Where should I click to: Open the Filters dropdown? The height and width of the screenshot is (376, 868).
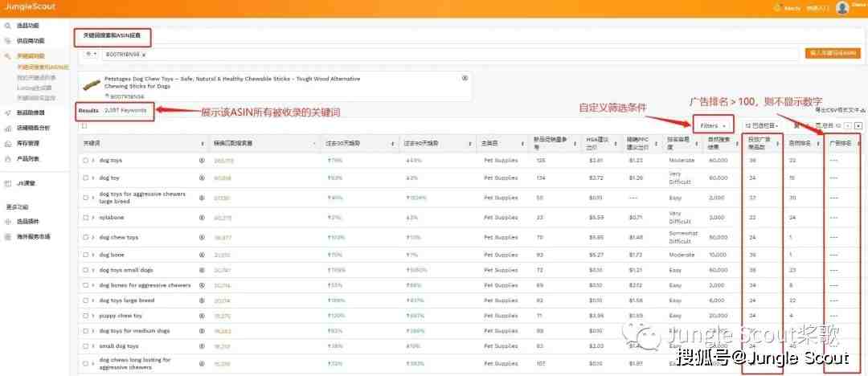[x=712, y=126]
